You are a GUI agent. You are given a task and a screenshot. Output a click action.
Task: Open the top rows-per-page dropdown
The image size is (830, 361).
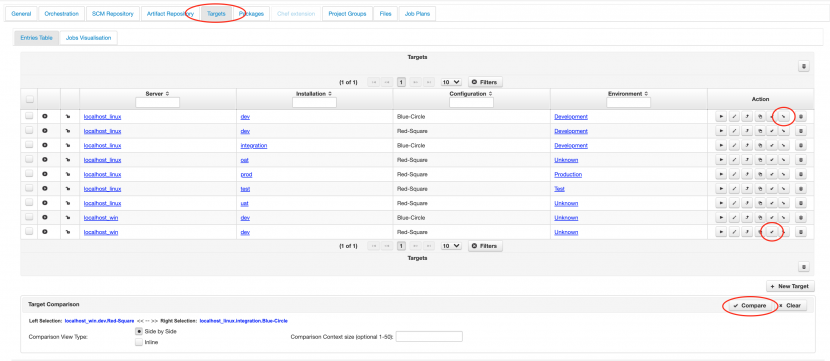click(x=452, y=82)
